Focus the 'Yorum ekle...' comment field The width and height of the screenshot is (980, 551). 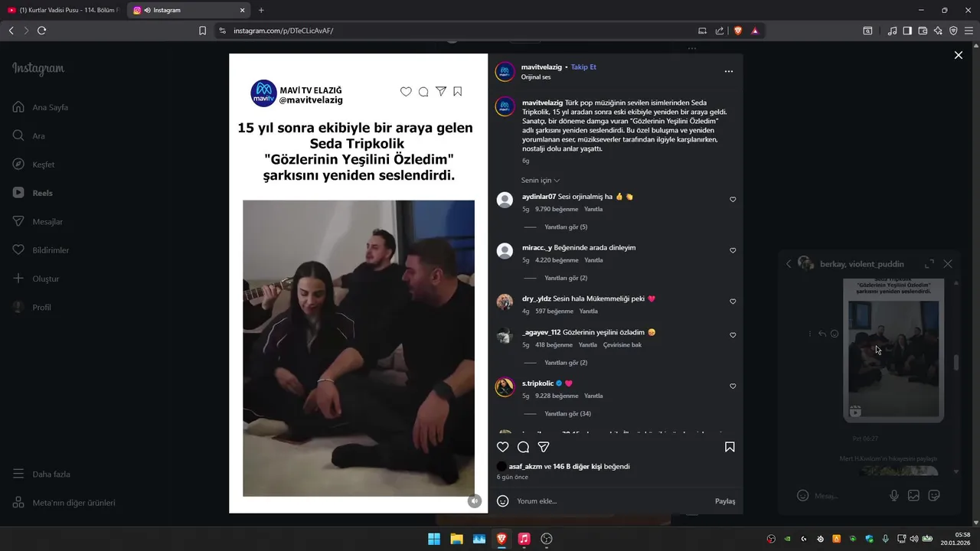(612, 501)
